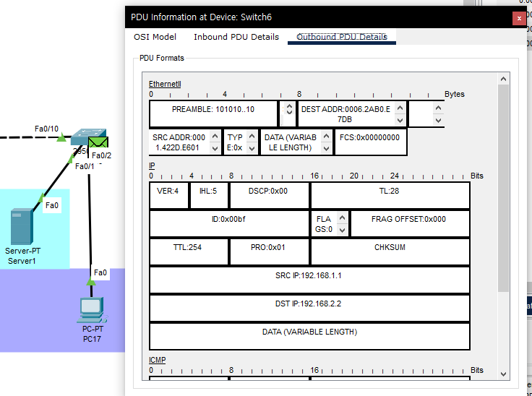Click PDU Formats scrollbar up arrow
This screenshot has width=532, height=396.
[x=504, y=79]
